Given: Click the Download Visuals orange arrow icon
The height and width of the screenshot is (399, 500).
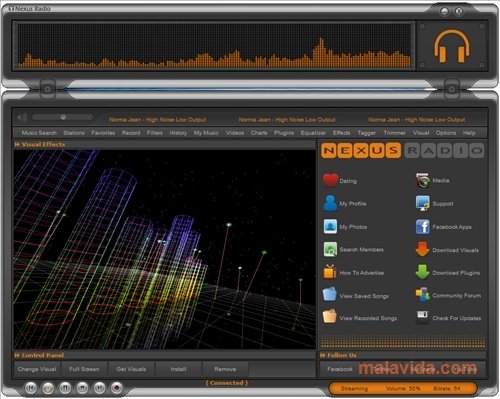Looking at the screenshot, I should coord(422,249).
